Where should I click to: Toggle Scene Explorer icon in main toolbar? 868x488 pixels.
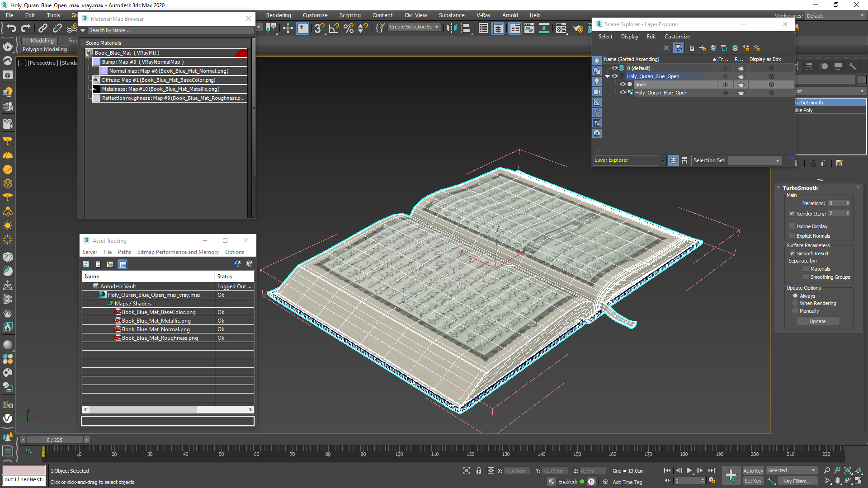[483, 28]
